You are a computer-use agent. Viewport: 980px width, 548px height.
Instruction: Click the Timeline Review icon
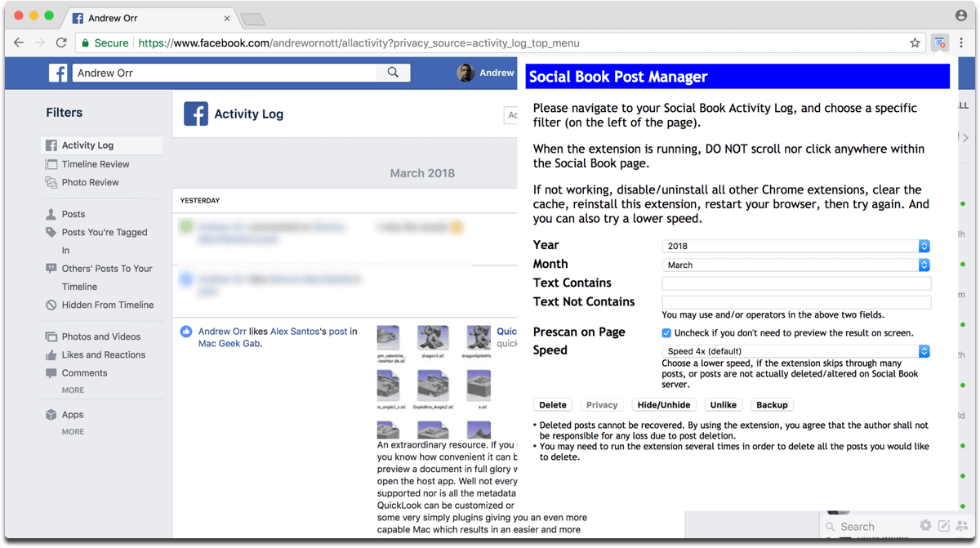click(x=51, y=164)
